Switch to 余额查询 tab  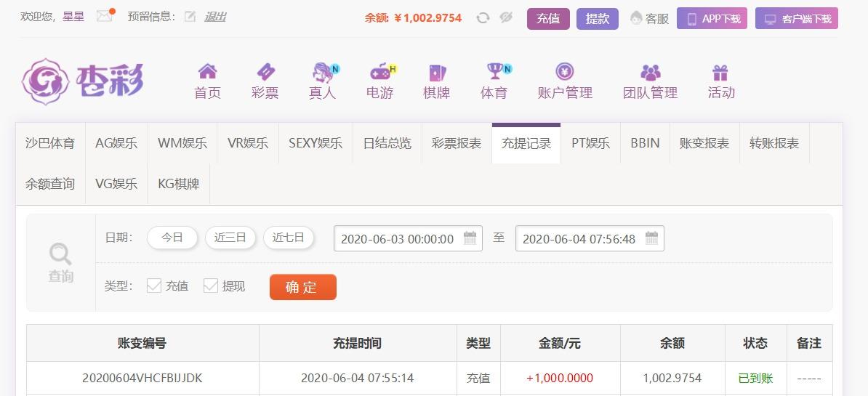pos(50,184)
